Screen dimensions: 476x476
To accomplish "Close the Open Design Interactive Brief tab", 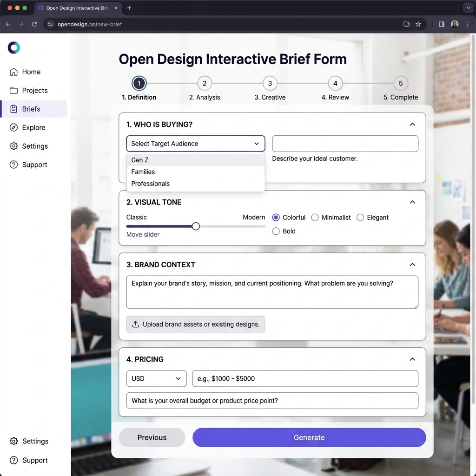I will coord(116,8).
